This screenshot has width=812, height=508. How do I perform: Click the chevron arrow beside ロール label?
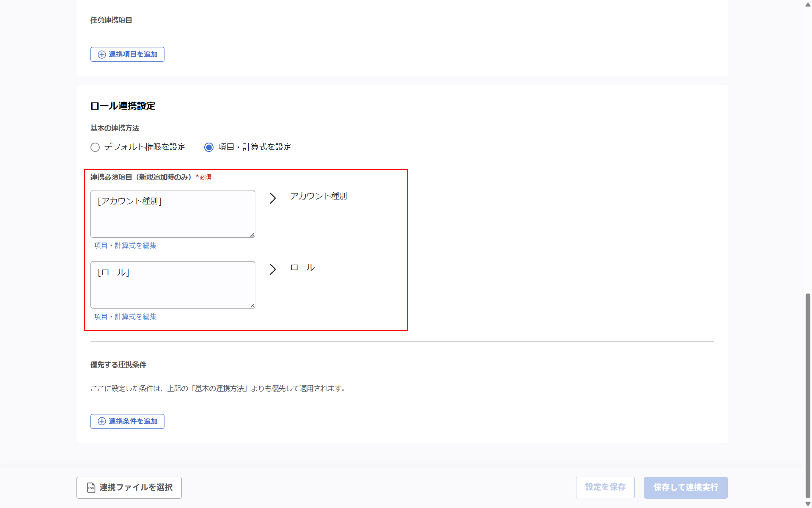[x=273, y=269]
